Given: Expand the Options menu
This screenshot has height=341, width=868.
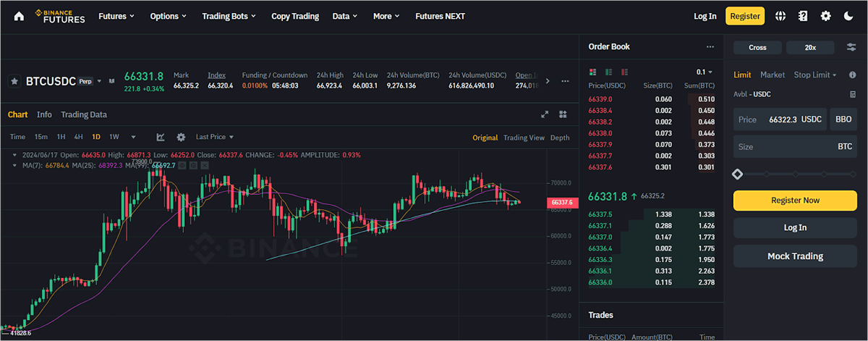Looking at the screenshot, I should point(168,16).
